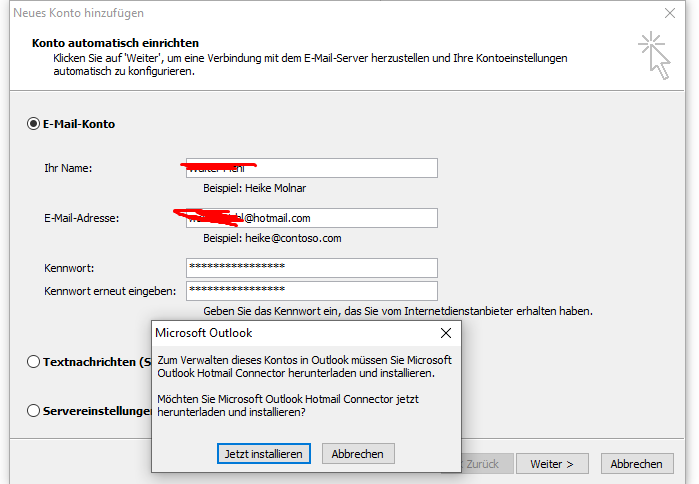Select the 'Textnachrichten' radio option
This screenshot has width=699, height=484.
[x=33, y=361]
